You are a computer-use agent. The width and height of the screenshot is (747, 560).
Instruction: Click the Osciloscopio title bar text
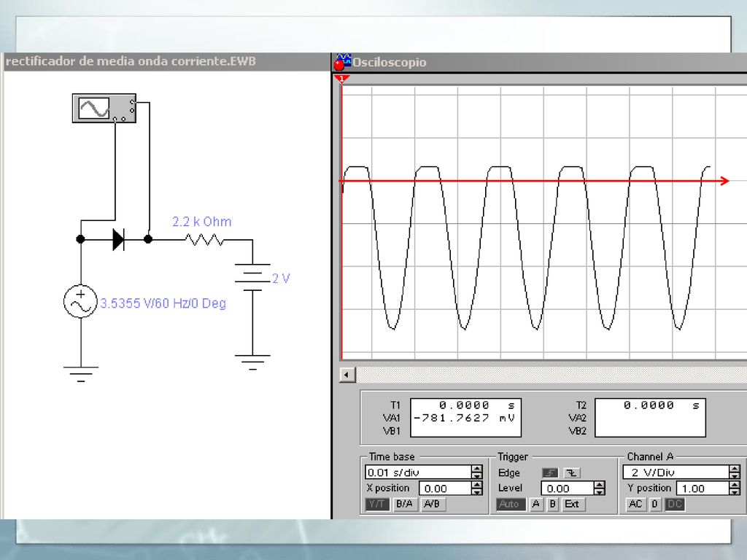pyautogui.click(x=390, y=63)
